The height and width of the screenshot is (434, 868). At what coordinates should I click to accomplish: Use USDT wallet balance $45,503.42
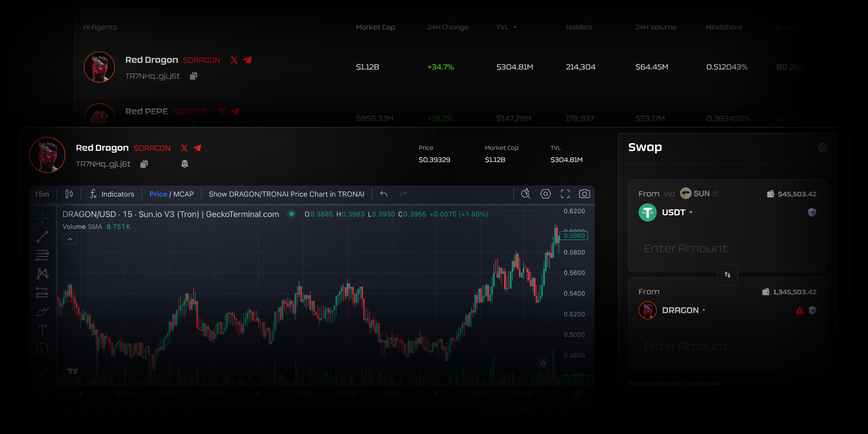coord(791,194)
